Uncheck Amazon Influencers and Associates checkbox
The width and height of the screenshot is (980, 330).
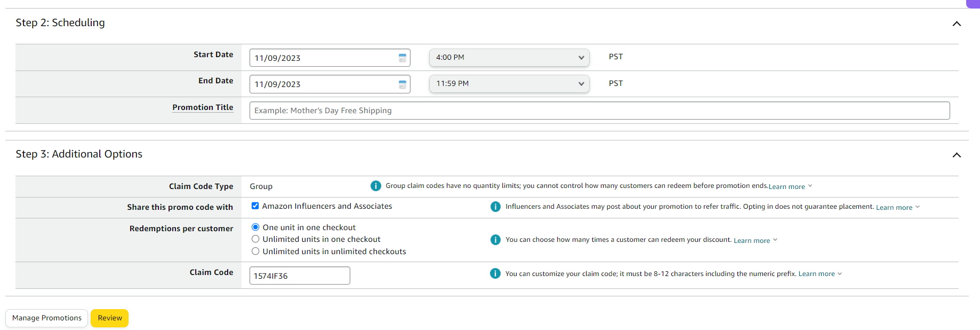[255, 206]
